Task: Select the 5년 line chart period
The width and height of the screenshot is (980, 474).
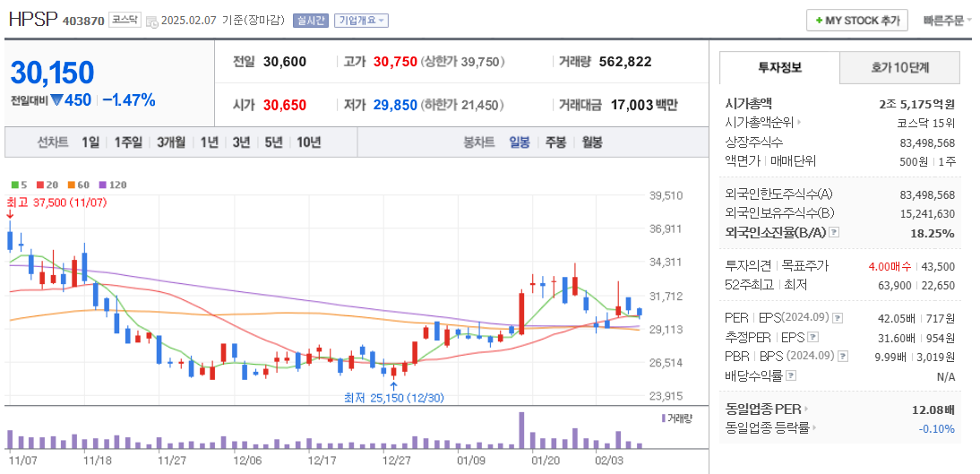Action: click(x=273, y=142)
